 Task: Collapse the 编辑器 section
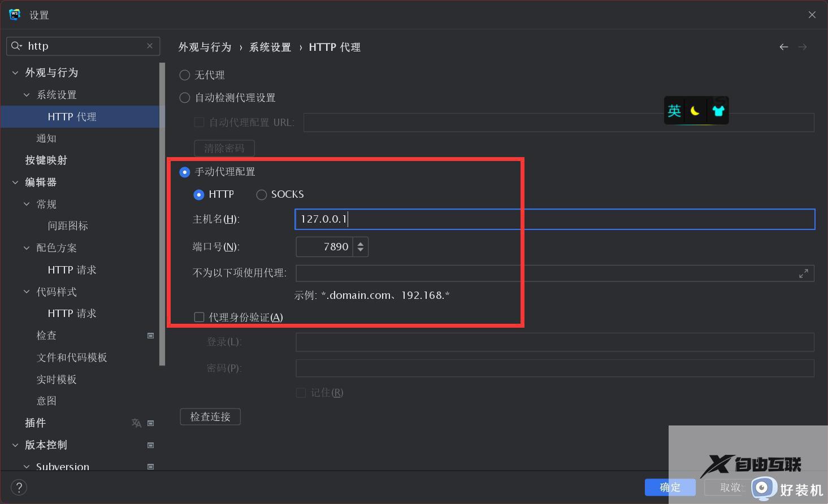[x=14, y=182]
